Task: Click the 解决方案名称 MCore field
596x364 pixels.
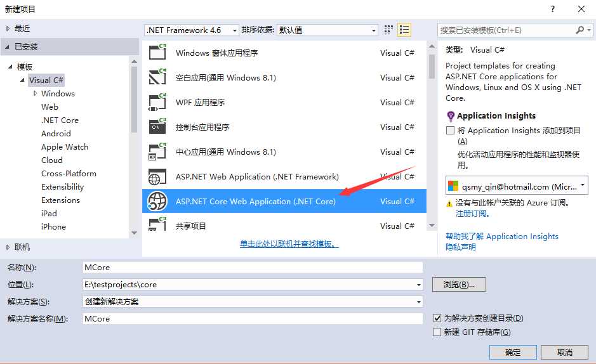Action: (253, 319)
